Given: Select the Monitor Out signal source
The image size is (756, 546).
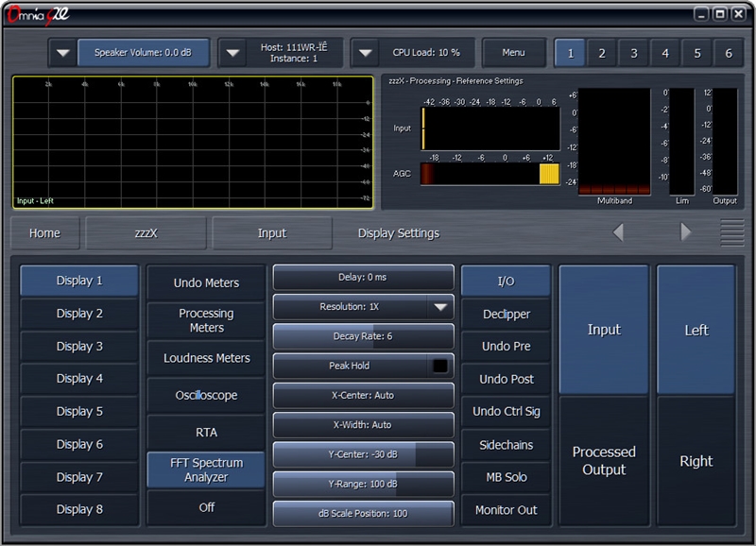Looking at the screenshot, I should coord(506,510).
